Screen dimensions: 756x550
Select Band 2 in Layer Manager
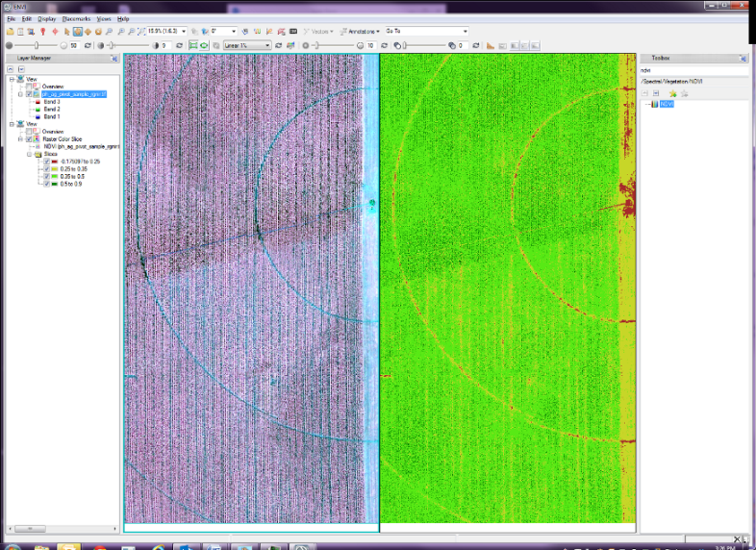[x=51, y=110]
